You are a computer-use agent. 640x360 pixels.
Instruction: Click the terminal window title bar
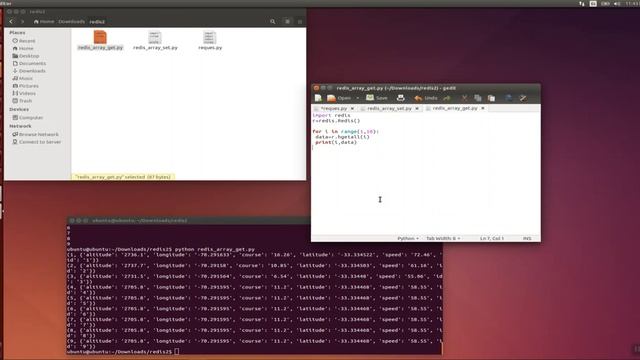[x=189, y=220]
